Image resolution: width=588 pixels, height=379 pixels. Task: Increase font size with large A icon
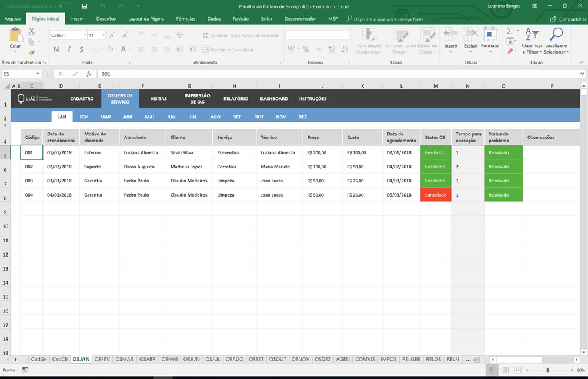[x=112, y=35]
